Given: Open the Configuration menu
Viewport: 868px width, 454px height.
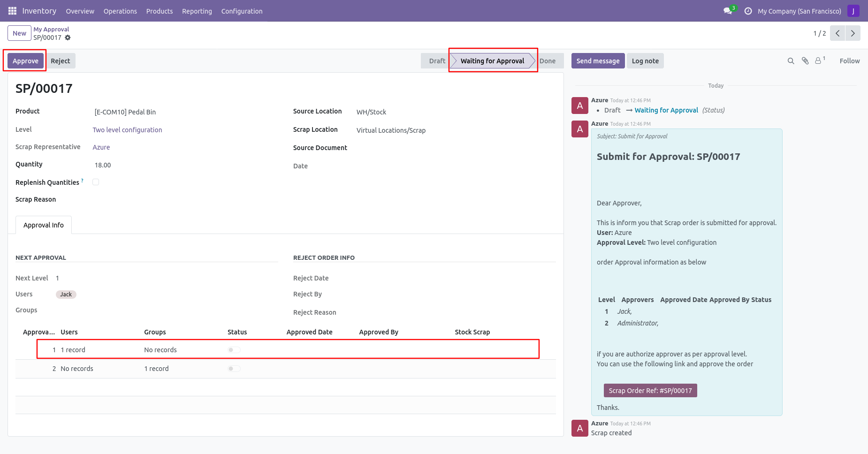Looking at the screenshot, I should 242,11.
